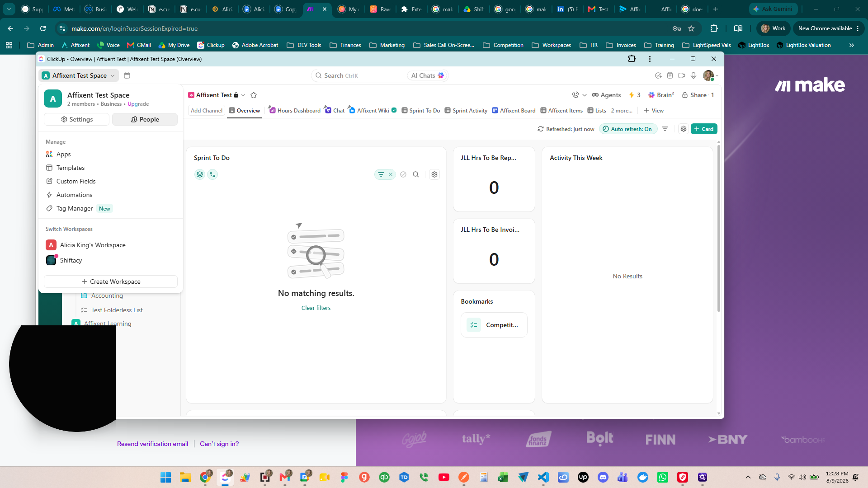Open the Sprint Activity tab
Image resolution: width=868 pixels, height=488 pixels.
[x=466, y=110]
